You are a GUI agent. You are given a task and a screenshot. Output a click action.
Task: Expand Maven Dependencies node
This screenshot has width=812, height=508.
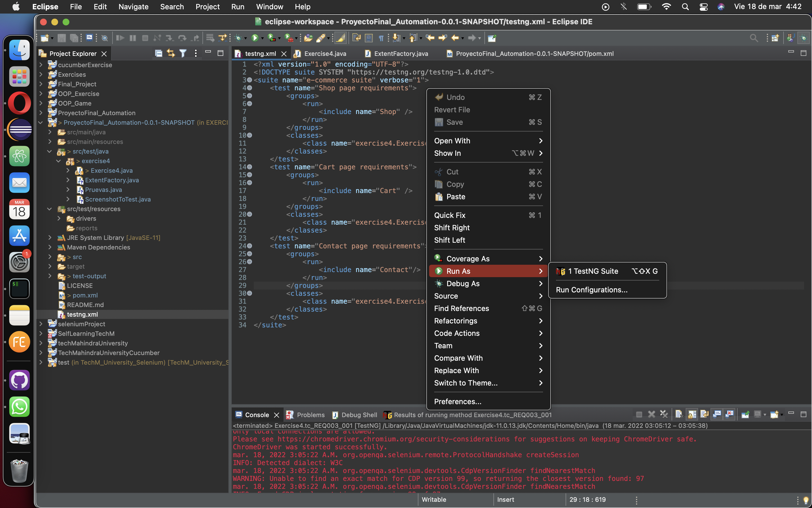(x=50, y=247)
